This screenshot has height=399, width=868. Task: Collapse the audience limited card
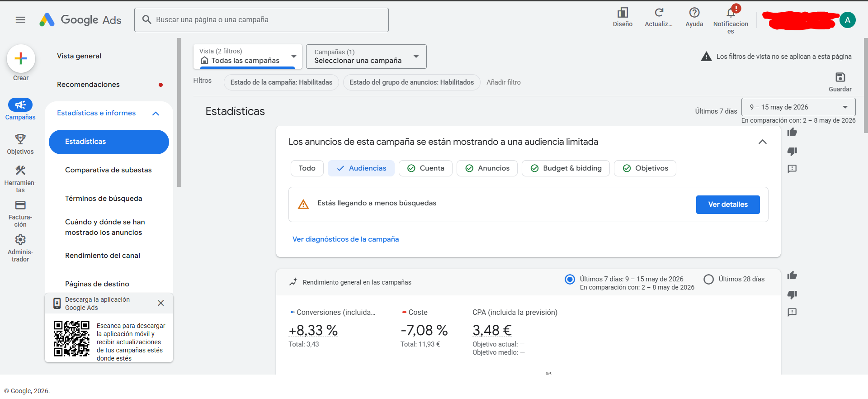(x=763, y=142)
